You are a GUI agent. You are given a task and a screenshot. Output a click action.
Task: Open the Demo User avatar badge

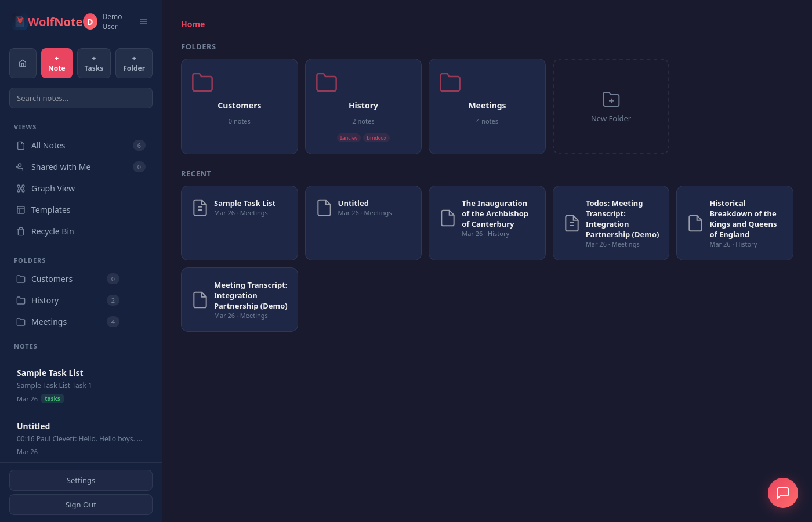[x=90, y=22]
